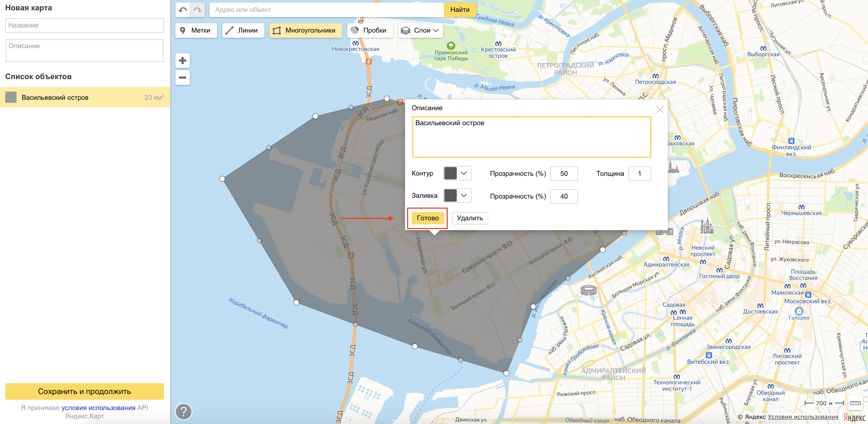Expand the Слои layers dropdown
Viewport: 868px width, 424px height.
point(420,30)
